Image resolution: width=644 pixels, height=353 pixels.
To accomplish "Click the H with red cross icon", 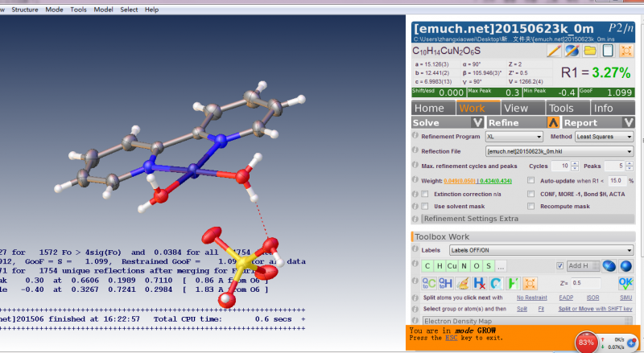I will (479, 283).
